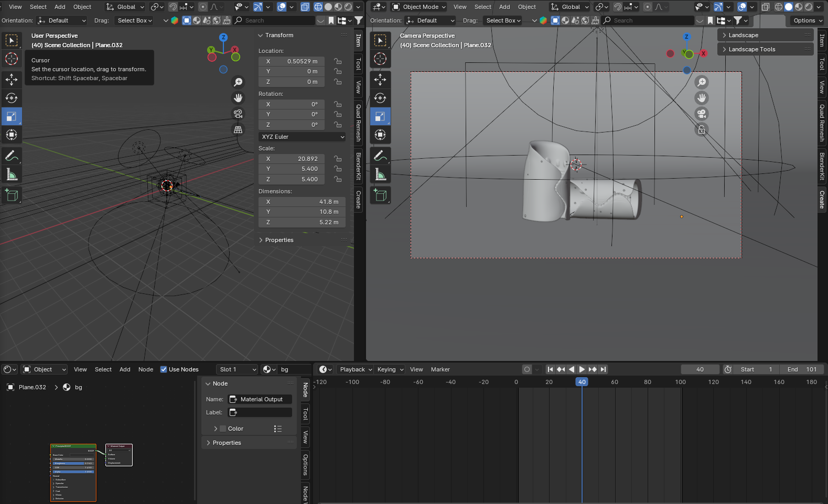Viewport: 828px width, 504px height.
Task: Click the Options button in camera viewport header
Action: tap(807, 20)
